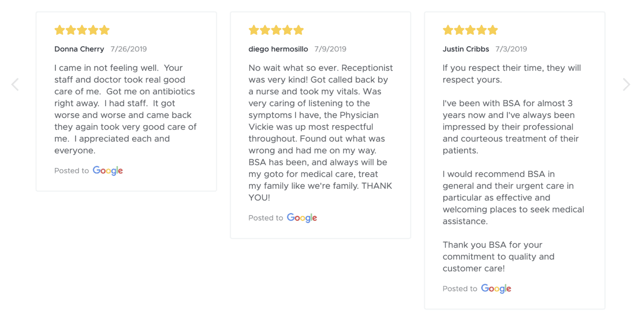Image resolution: width=644 pixels, height=321 pixels.
Task: Click the second star on Justin Cribbs's review
Action: pyautogui.click(x=459, y=30)
